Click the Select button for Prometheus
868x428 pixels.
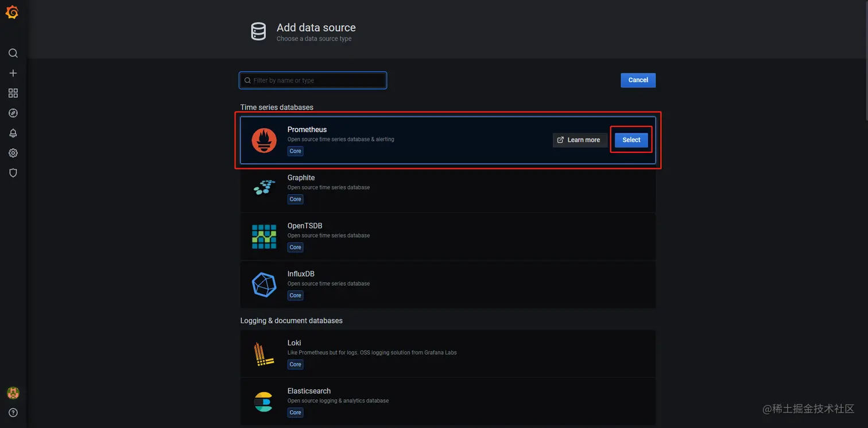[x=631, y=140]
